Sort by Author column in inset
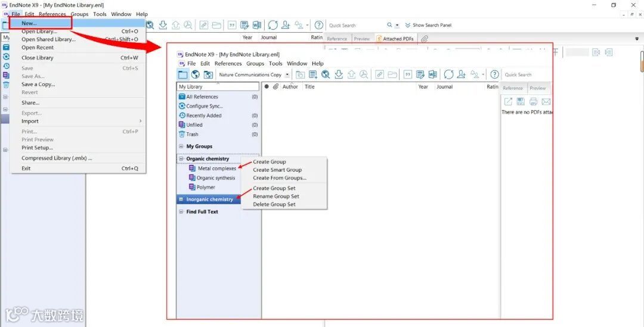This screenshot has height=327, width=644. 290,87
